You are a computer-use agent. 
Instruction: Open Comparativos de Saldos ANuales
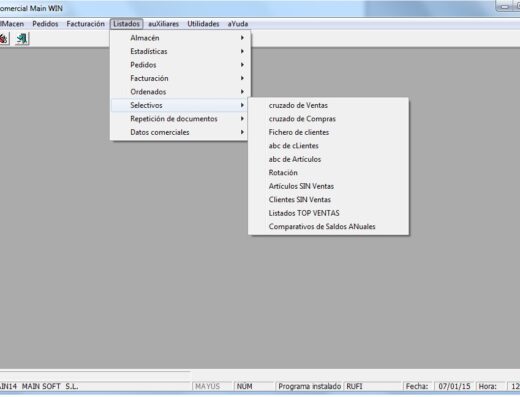pyautogui.click(x=328, y=227)
